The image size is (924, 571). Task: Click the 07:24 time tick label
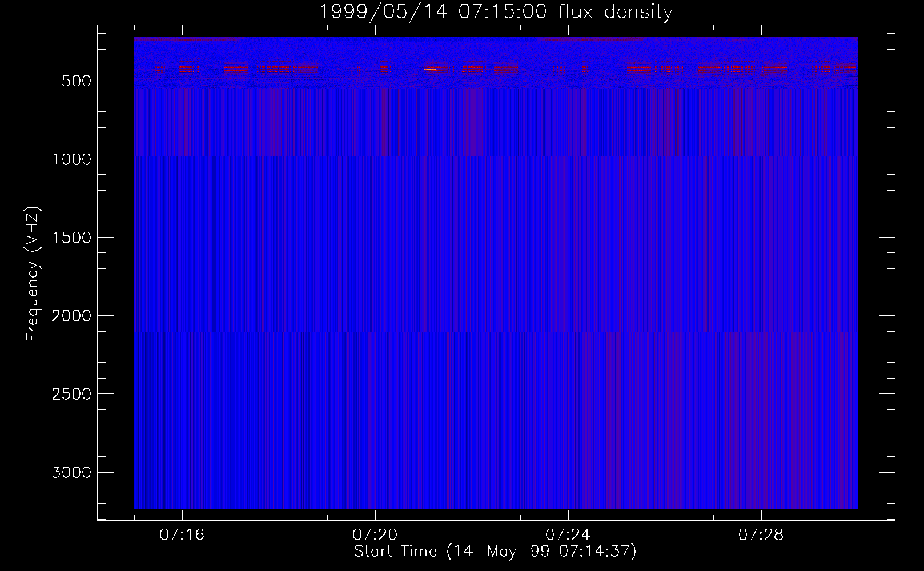(x=568, y=535)
